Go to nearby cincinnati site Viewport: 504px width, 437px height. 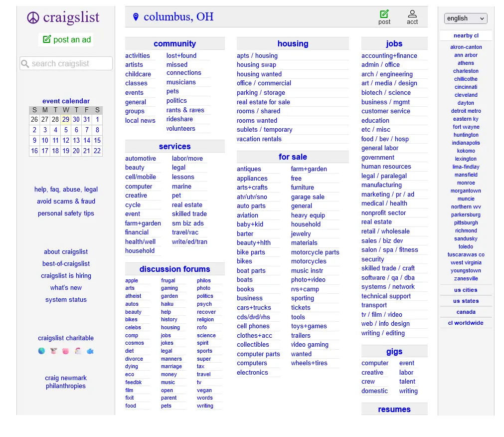tap(466, 87)
